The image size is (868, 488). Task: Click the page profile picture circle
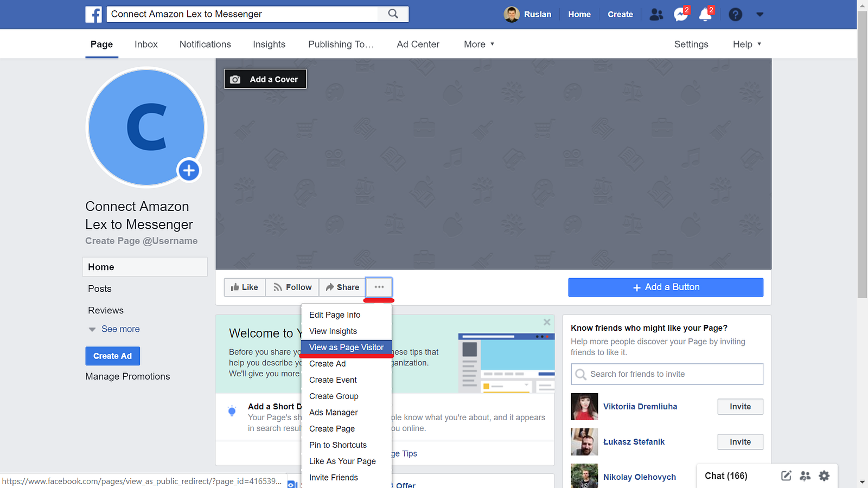146,127
